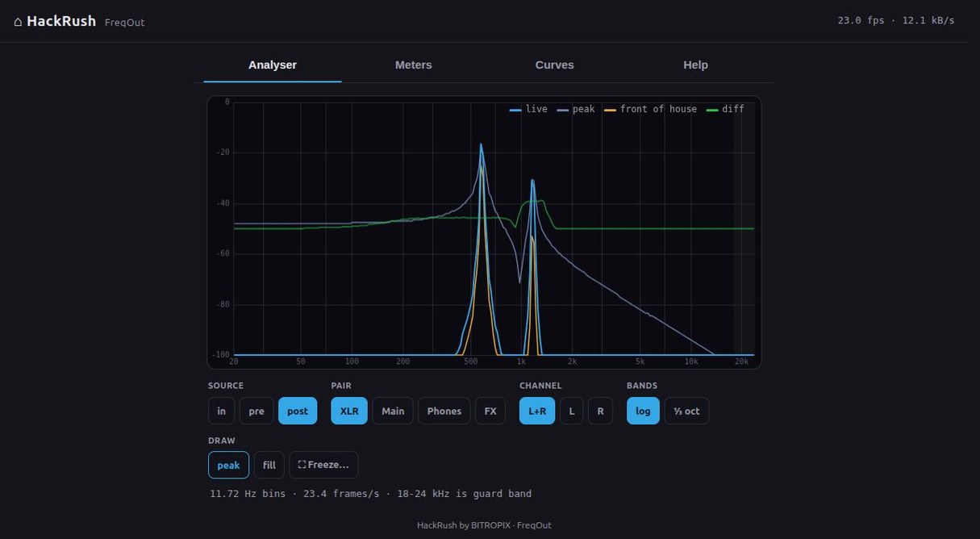Screen dimensions: 980x539
Task: Choose the Main output pair
Action: point(393,411)
